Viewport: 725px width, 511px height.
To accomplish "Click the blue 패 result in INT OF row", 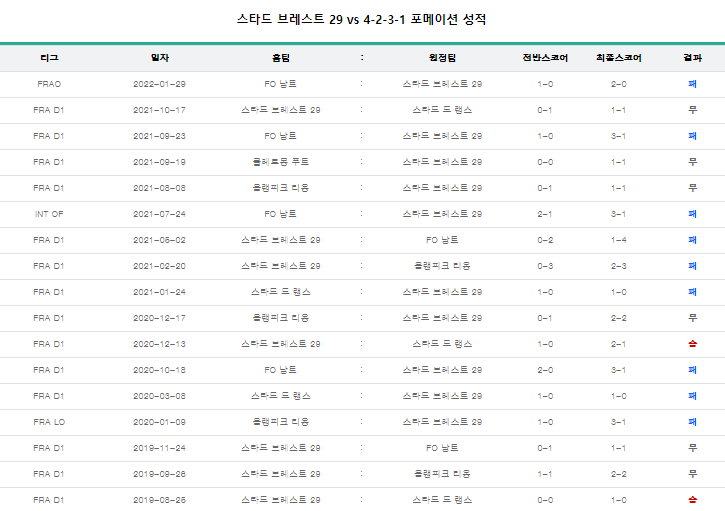I will point(692,214).
